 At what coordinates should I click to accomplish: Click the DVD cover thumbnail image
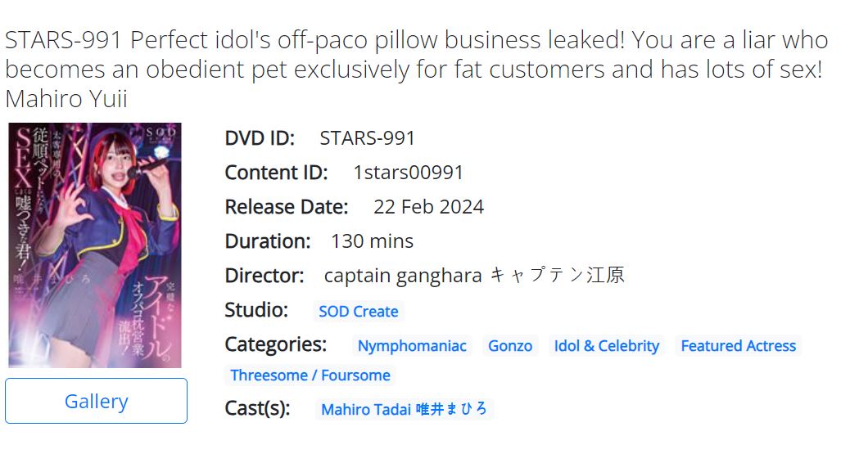point(95,245)
